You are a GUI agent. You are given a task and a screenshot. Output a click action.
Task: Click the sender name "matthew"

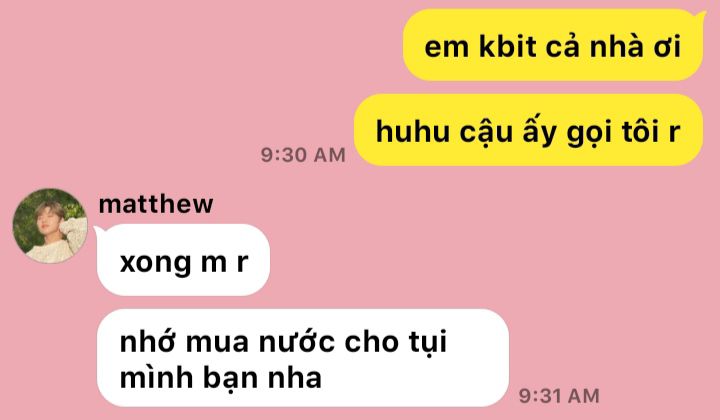(156, 204)
